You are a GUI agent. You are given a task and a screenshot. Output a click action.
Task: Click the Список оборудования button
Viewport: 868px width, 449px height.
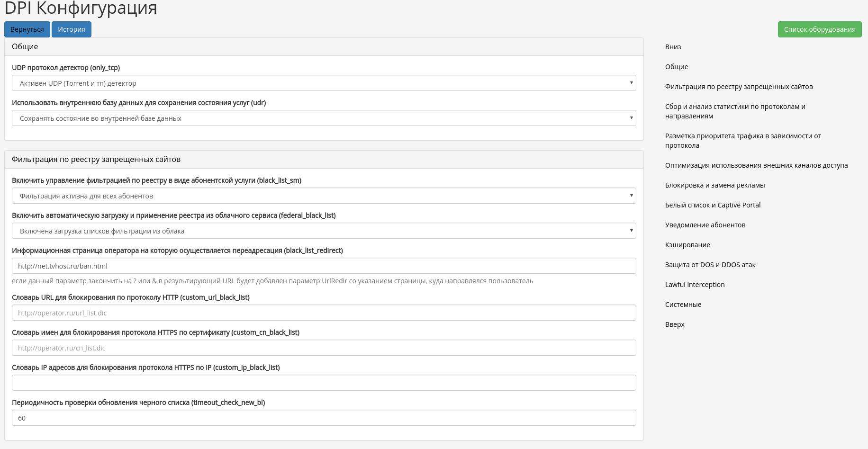click(x=819, y=29)
